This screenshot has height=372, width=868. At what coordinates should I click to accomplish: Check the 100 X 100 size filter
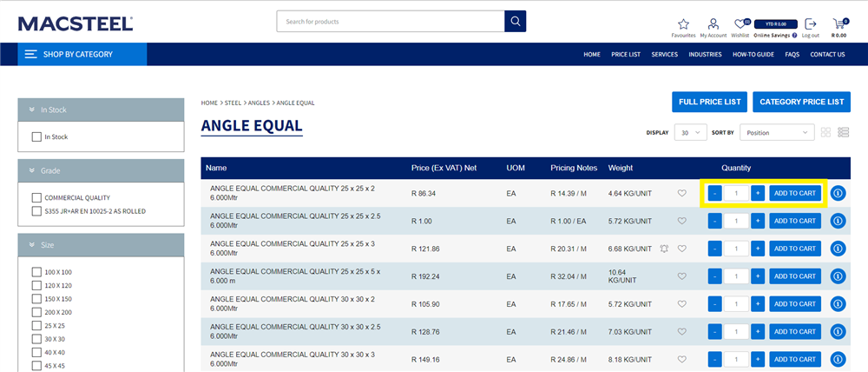coord(36,272)
